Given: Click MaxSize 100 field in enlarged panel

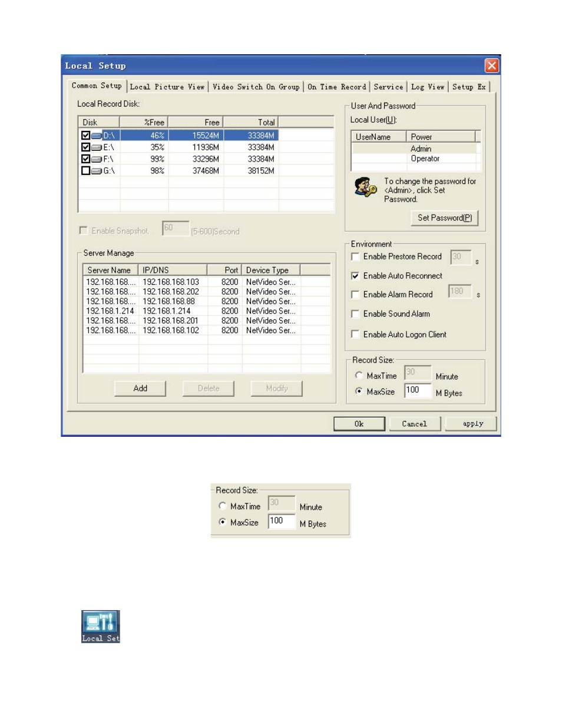Looking at the screenshot, I should pos(282,521).
